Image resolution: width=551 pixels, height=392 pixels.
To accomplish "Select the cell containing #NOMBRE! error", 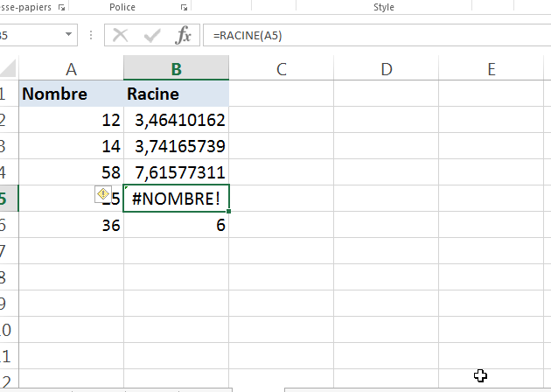I will [x=176, y=199].
